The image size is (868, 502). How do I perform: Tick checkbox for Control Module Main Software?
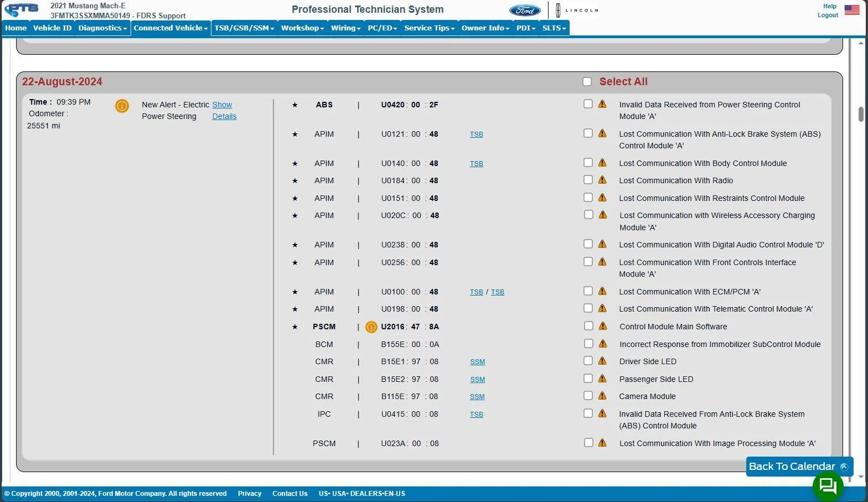pyautogui.click(x=588, y=326)
